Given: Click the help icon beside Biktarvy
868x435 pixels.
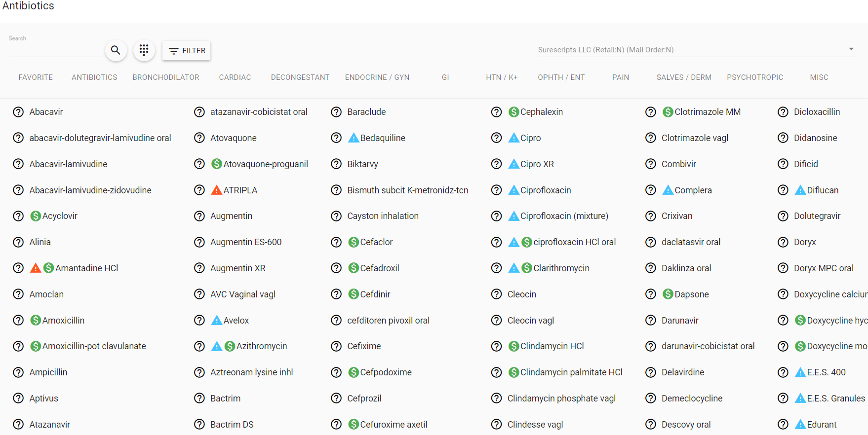Looking at the screenshot, I should point(336,164).
